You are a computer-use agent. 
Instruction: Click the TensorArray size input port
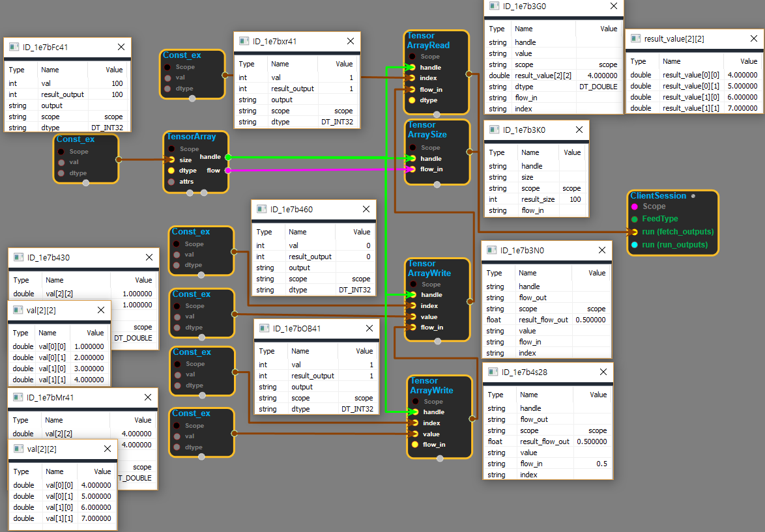(171, 160)
